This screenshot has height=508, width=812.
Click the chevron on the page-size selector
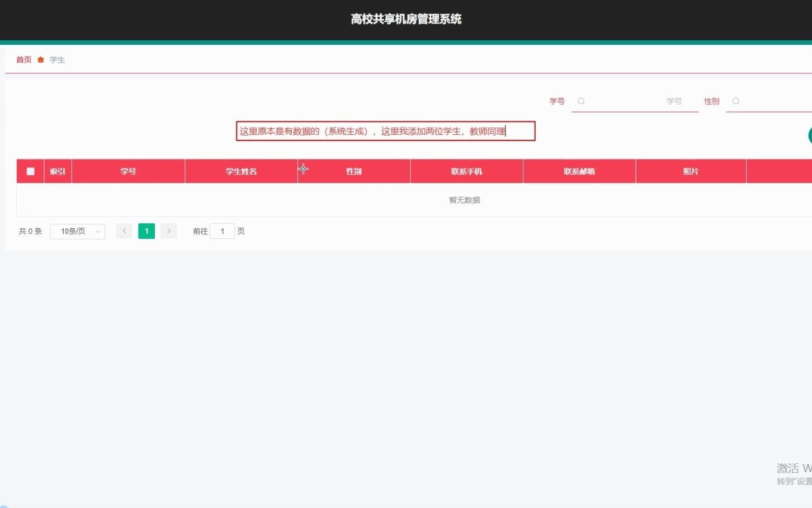97,231
